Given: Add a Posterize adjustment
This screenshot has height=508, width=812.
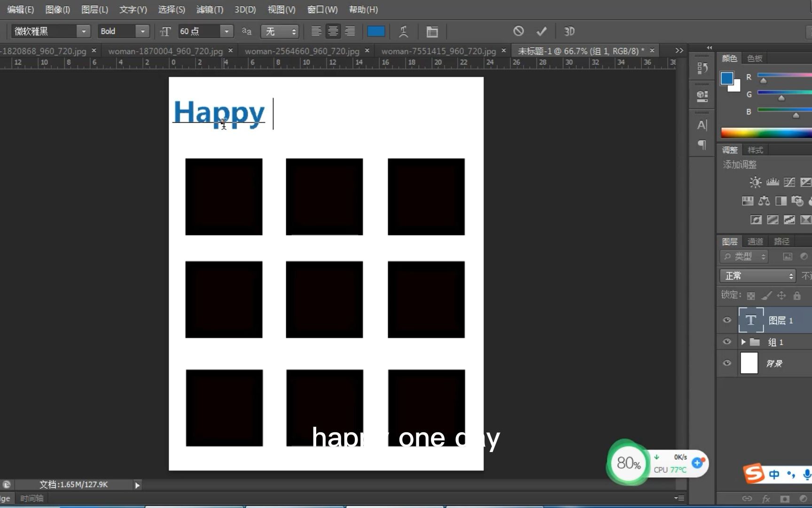Looking at the screenshot, I should coord(773,220).
